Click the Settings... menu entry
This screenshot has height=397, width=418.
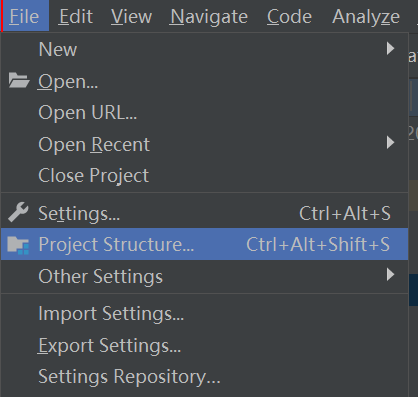(205, 213)
